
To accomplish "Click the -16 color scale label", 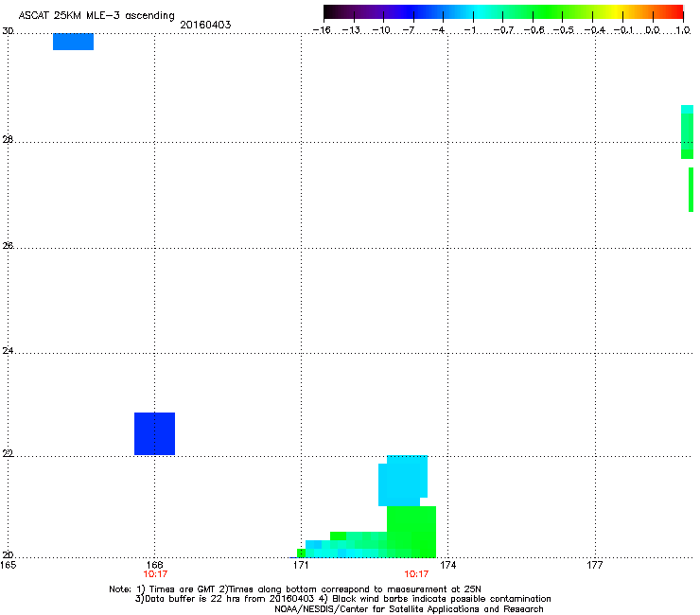I will 322,30.
